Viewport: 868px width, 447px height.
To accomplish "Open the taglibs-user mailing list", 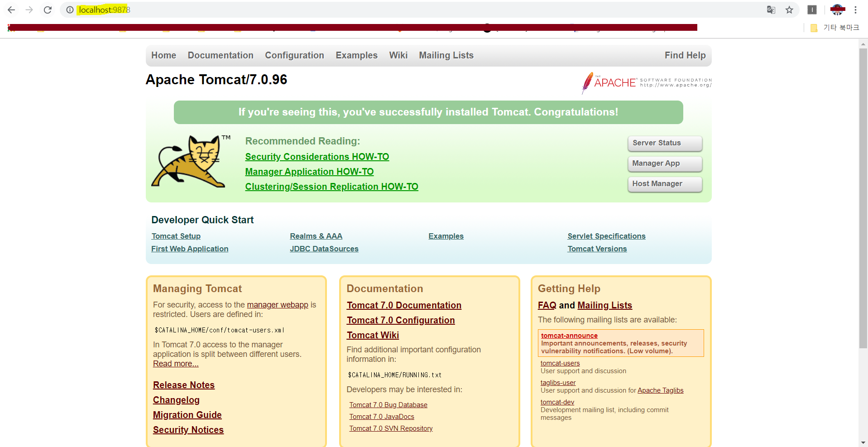I will (558, 383).
